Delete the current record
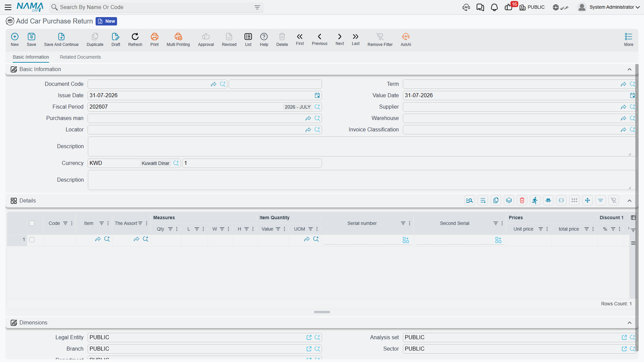The image size is (644, 362). click(x=282, y=40)
